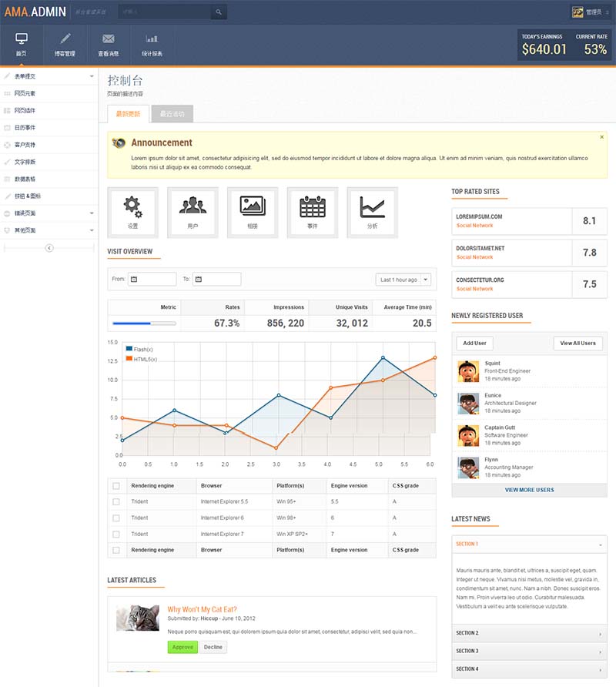Tick the checkbox for Internet Explorer 5.5 row
Viewport: 616px width, 687px height.
click(x=116, y=501)
